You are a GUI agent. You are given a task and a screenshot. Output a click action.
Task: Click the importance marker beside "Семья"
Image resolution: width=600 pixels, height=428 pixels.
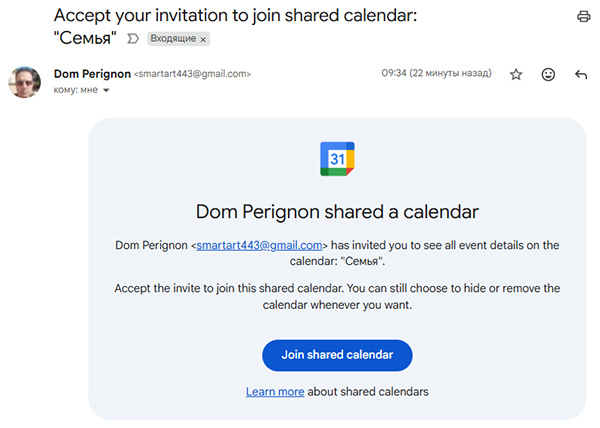(132, 39)
